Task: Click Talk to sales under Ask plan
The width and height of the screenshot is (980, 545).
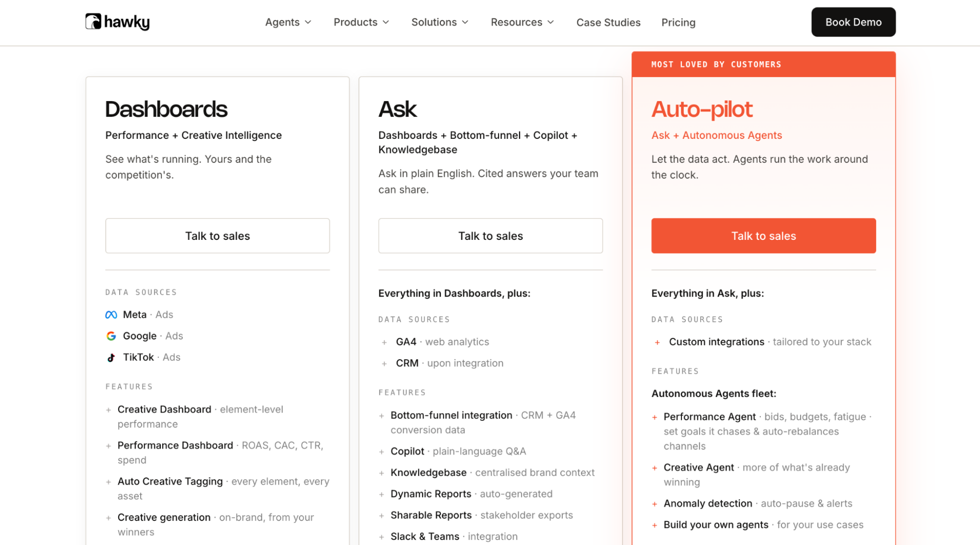Action: tap(490, 236)
